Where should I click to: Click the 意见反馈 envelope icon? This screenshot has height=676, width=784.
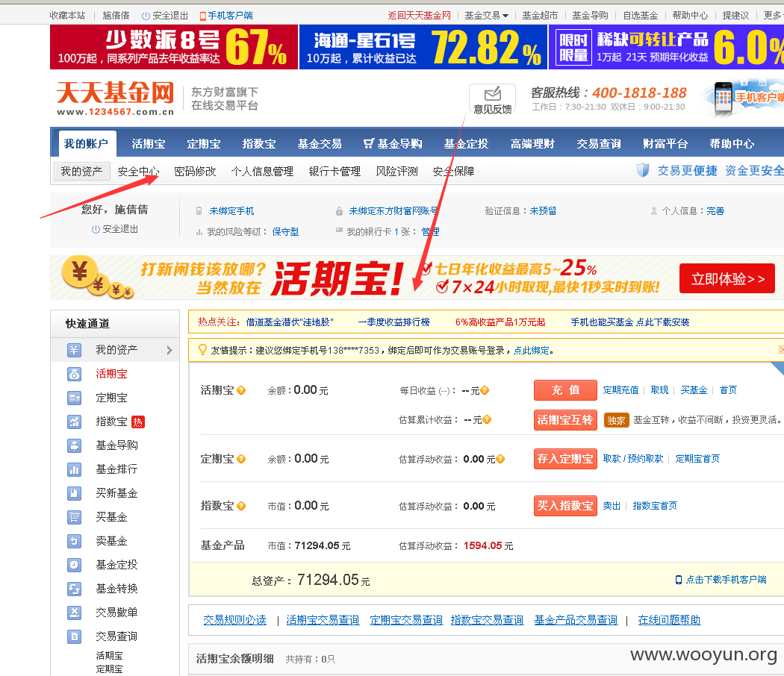pos(493,93)
